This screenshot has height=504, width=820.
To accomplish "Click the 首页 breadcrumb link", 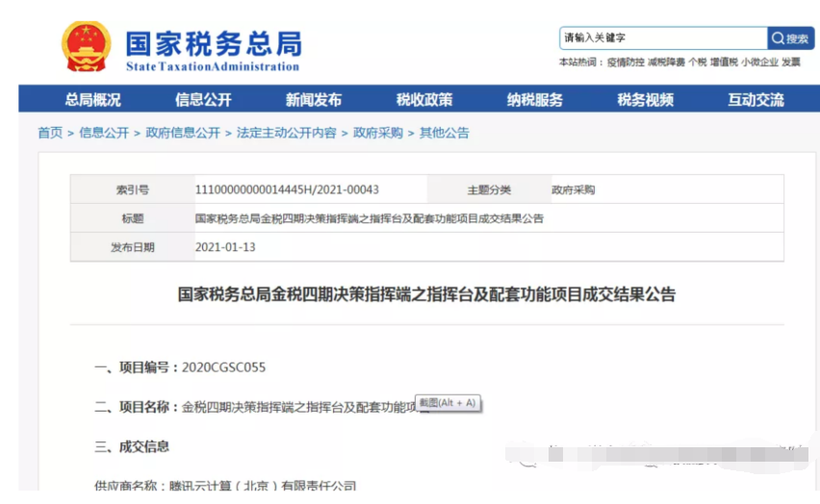I will tap(50, 133).
